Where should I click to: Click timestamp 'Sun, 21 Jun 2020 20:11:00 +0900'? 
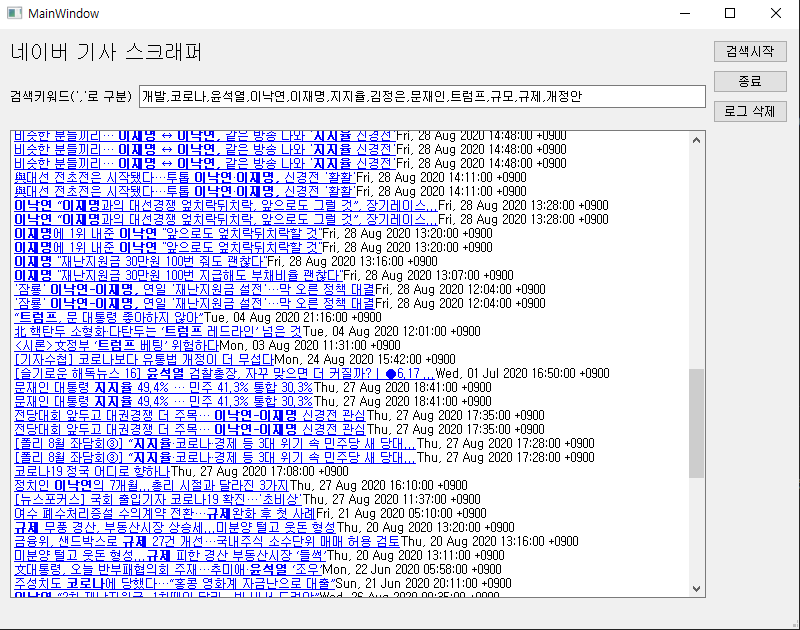click(x=422, y=584)
